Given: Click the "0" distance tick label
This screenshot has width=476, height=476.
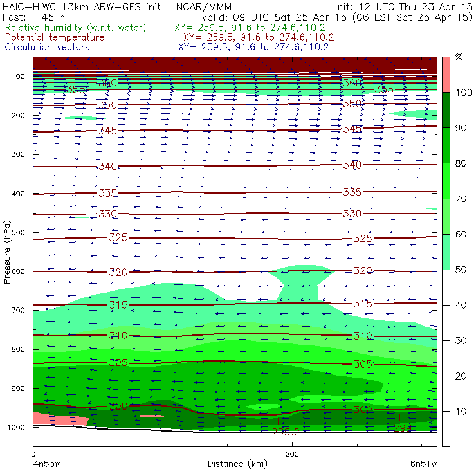Looking at the screenshot, I should pyautogui.click(x=33, y=454).
